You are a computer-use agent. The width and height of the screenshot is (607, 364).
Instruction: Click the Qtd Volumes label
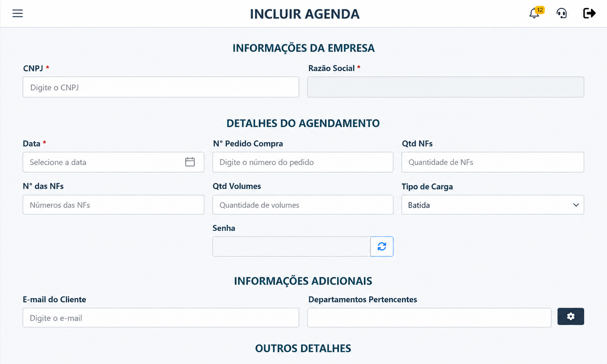coord(237,186)
